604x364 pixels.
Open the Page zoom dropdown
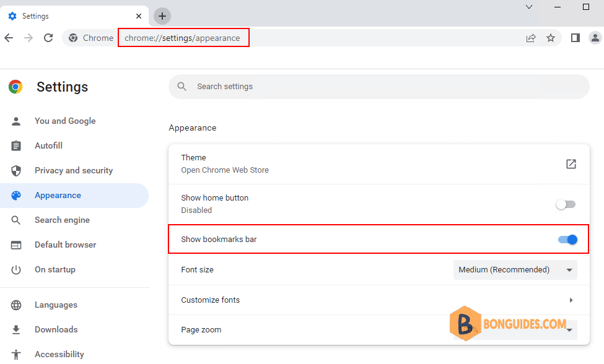click(515, 330)
